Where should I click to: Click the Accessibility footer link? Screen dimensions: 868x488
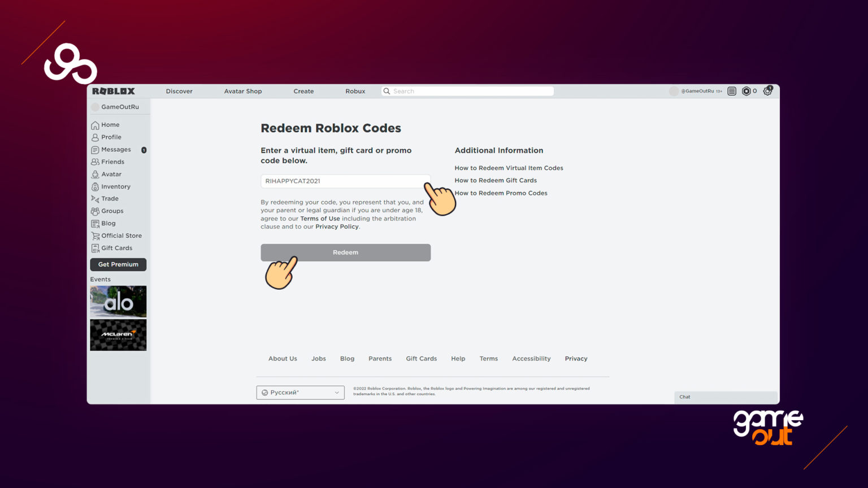[x=531, y=359]
